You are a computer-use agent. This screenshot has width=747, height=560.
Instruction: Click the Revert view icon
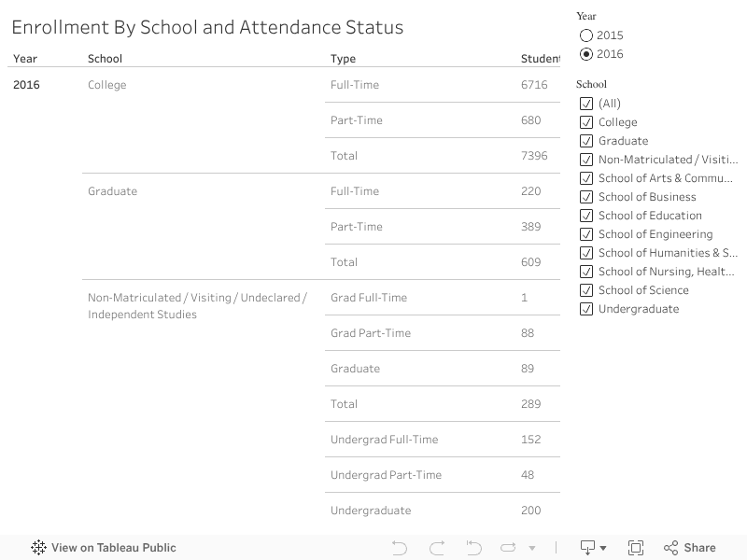click(473, 548)
